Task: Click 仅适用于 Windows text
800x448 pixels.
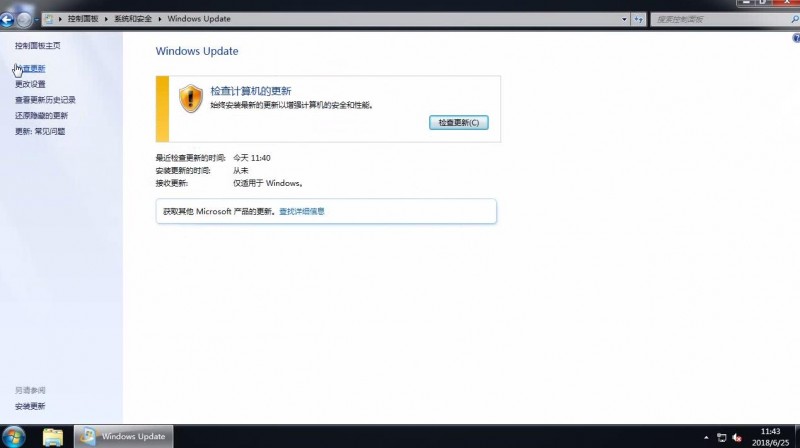Action: pyautogui.click(x=268, y=183)
